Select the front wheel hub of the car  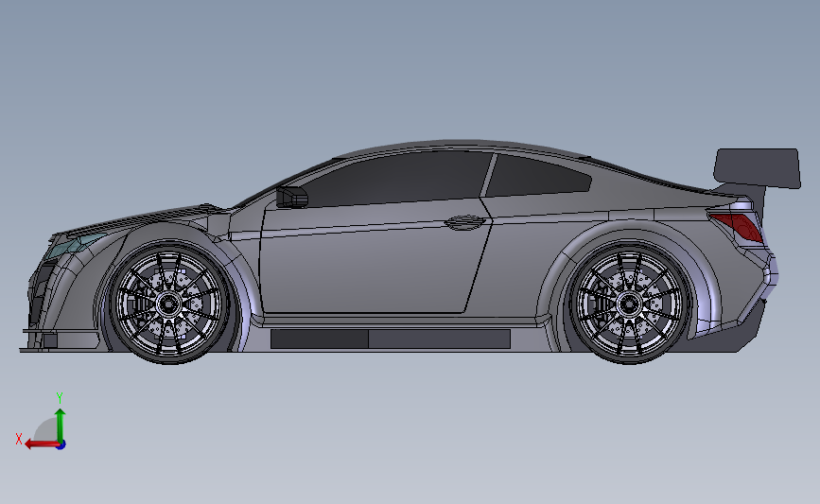coord(168,304)
